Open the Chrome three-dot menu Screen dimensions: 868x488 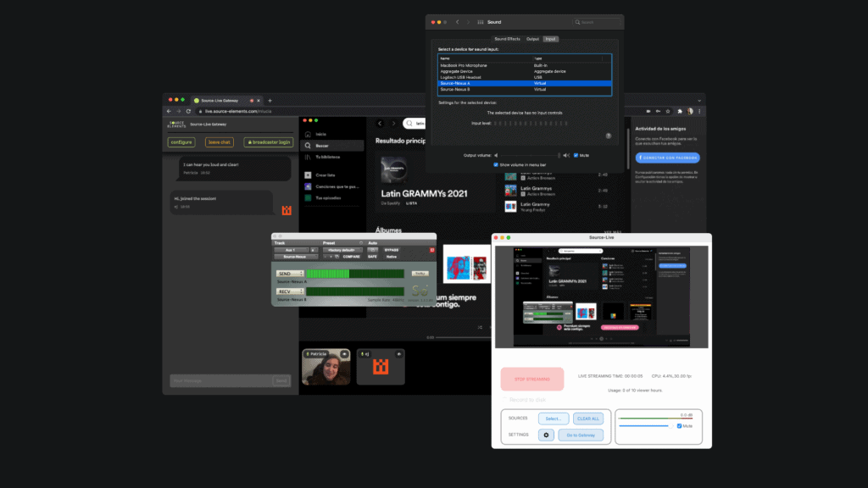[x=699, y=111]
